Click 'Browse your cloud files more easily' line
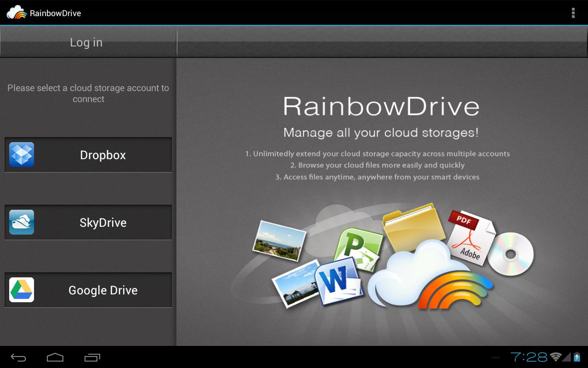This screenshot has width=588, height=368. [377, 165]
